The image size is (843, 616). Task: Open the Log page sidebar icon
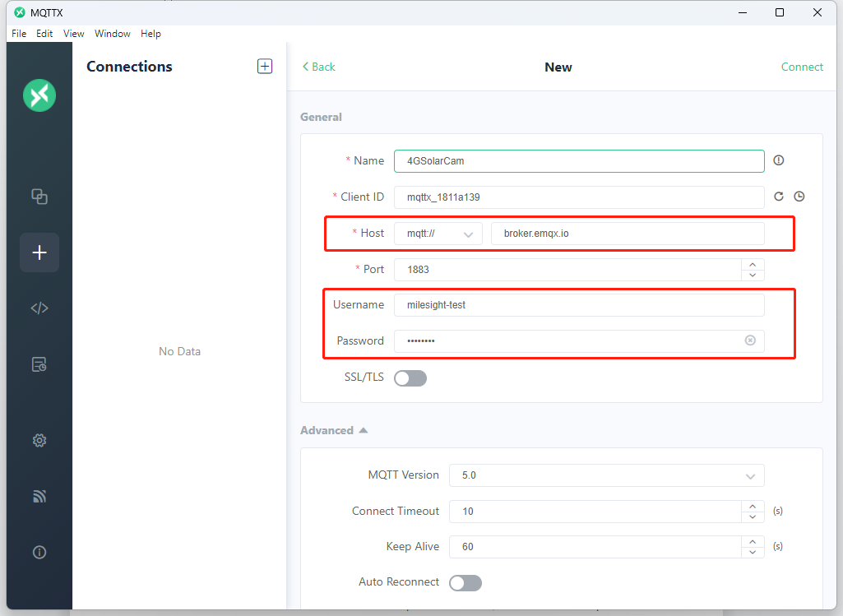click(39, 364)
